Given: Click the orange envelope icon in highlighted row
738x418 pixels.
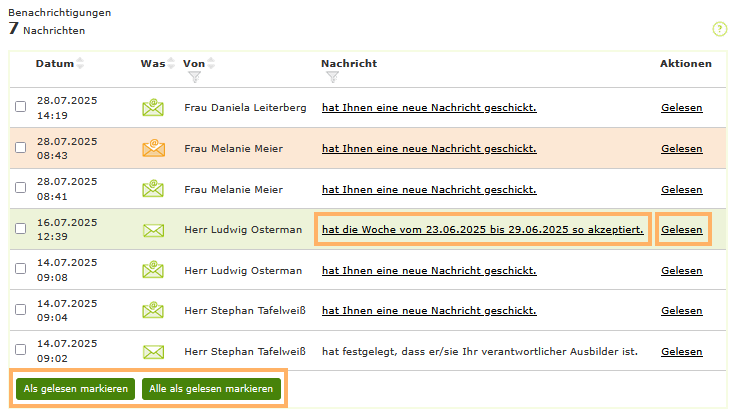Looking at the screenshot, I should (153, 148).
